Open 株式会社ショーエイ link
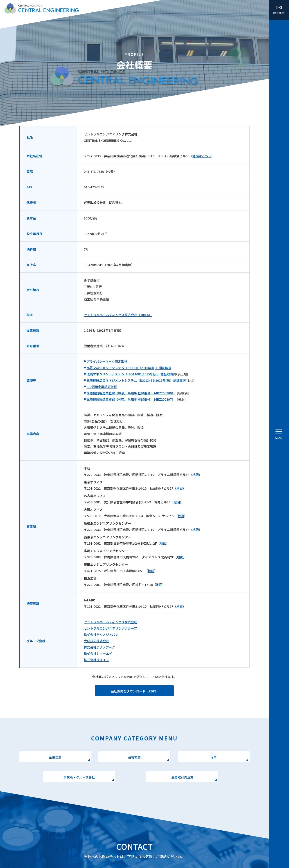 tap(98, 654)
